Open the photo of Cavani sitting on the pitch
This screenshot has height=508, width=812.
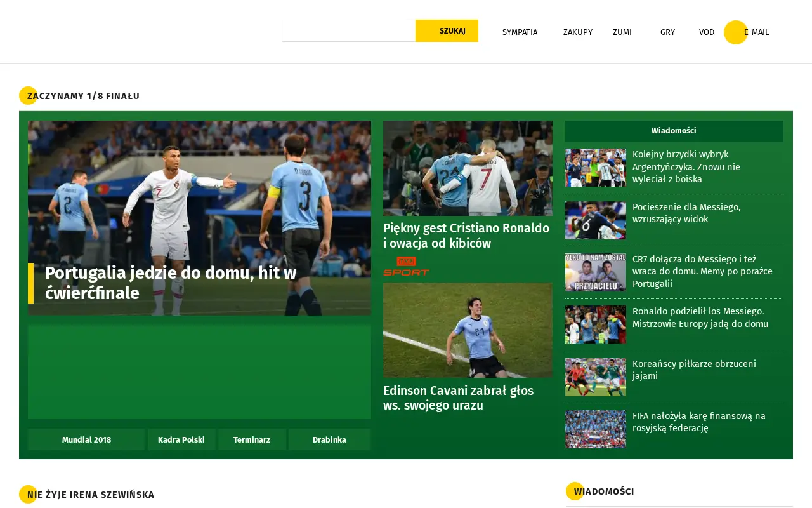(468, 330)
